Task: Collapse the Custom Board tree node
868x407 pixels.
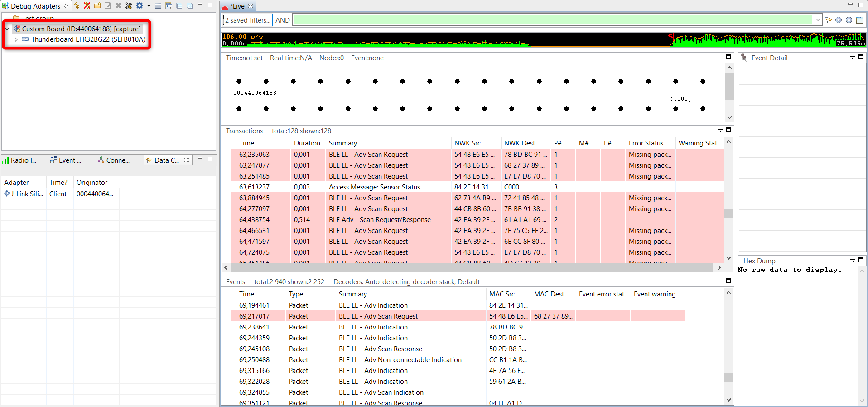Action: click(7, 29)
